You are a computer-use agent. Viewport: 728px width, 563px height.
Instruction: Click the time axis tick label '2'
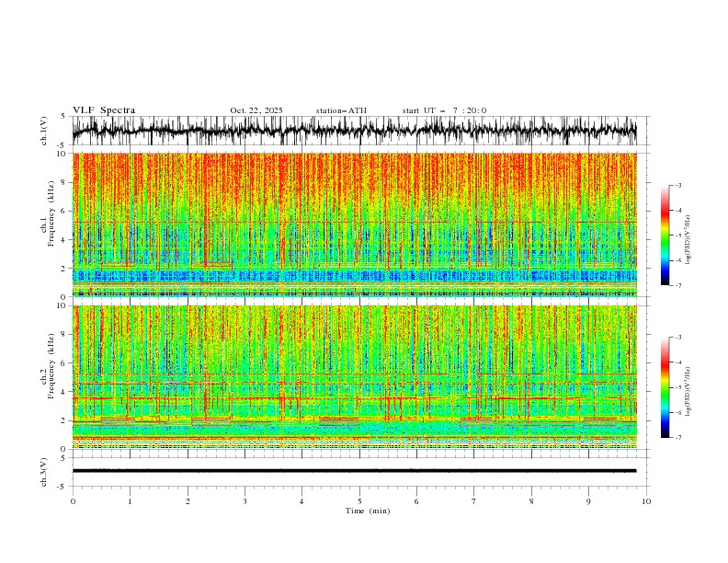(188, 501)
